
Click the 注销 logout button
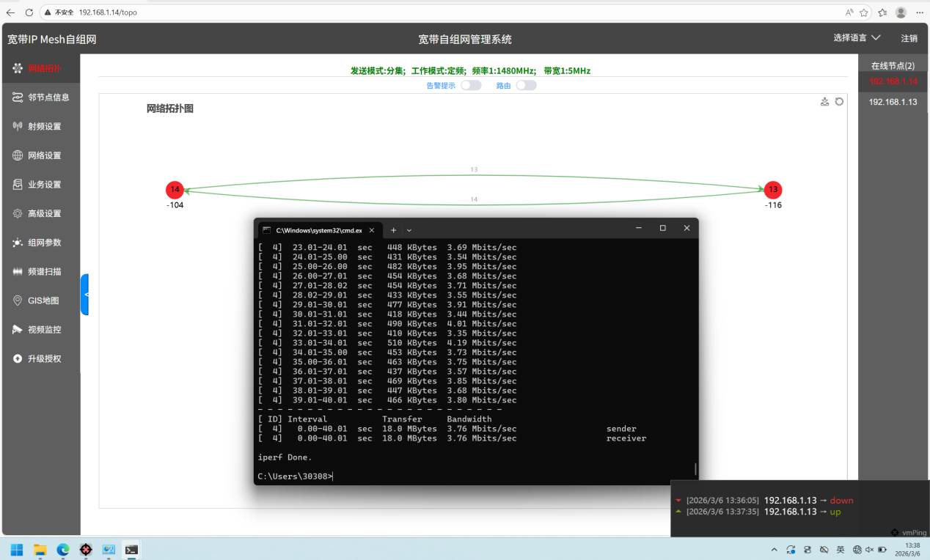click(909, 38)
